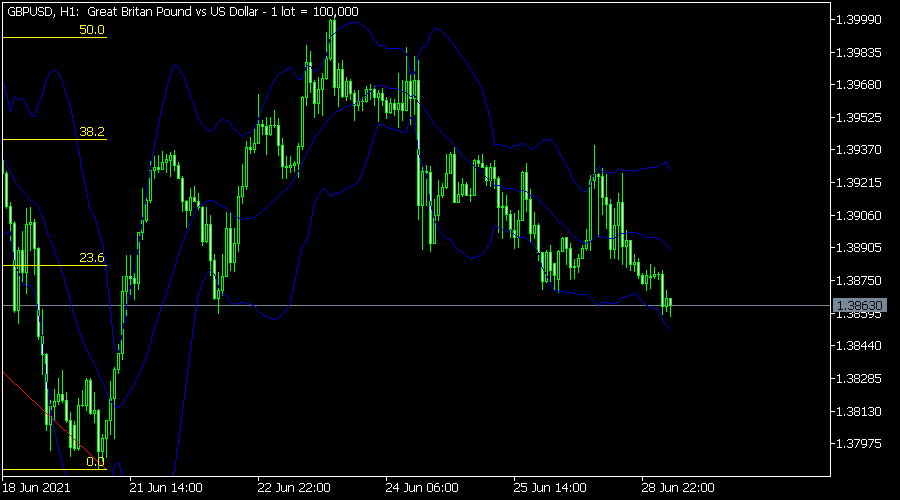Click the 22 Jun 22:00 time label
This screenshot has height=500, width=900.
point(294,488)
